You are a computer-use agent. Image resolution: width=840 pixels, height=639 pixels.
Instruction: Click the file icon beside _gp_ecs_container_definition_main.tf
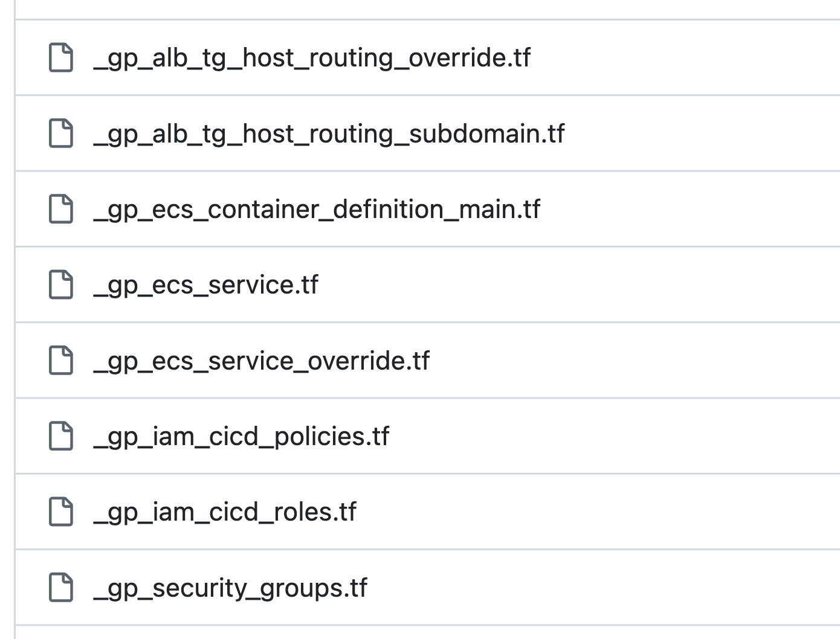pyautogui.click(x=60, y=210)
